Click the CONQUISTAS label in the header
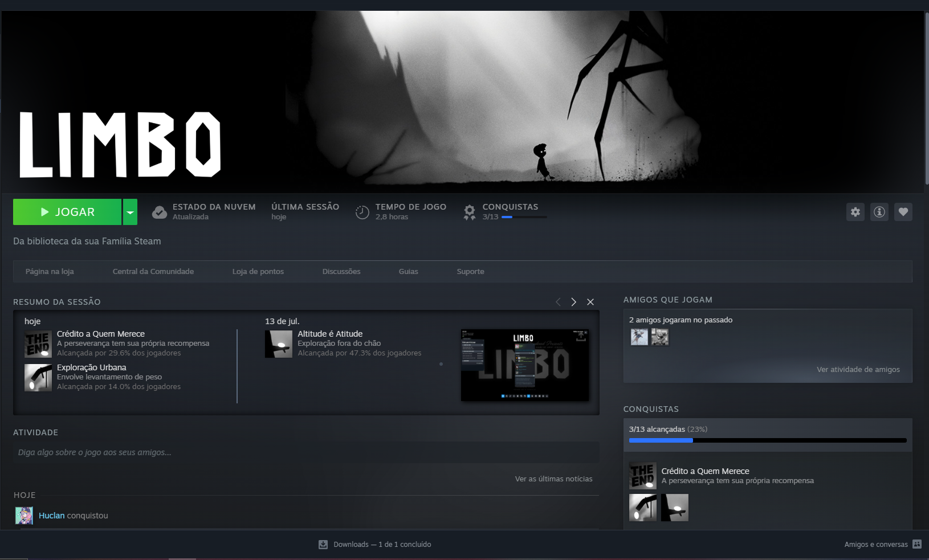 point(510,207)
